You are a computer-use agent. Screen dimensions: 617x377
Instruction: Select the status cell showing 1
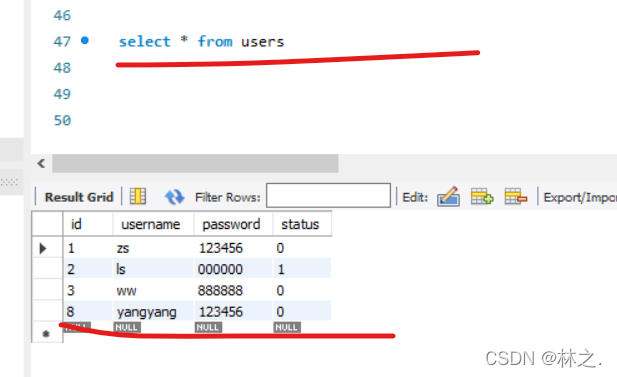[x=302, y=269]
